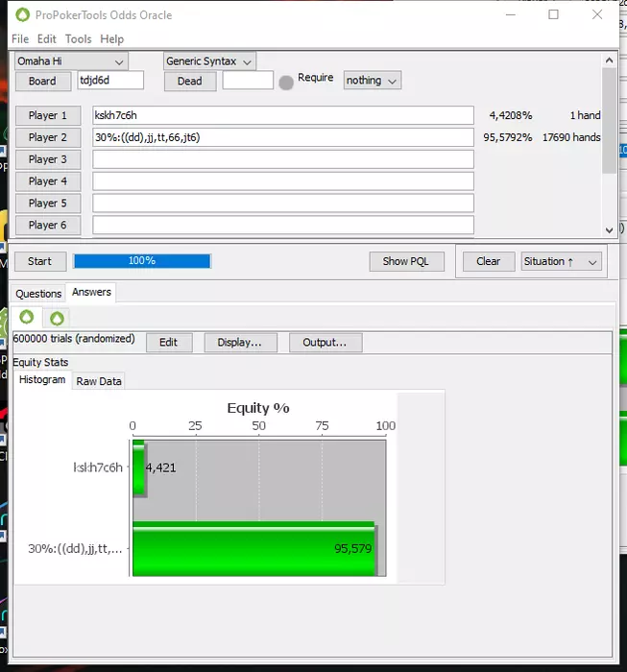Click the Player 1 button
Screen dimensions: 627x672
coord(48,115)
